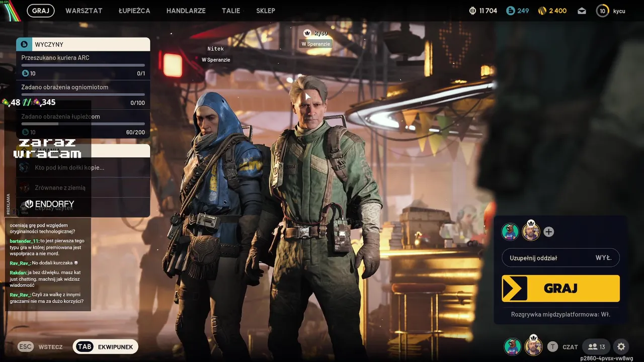Click the bear avatar in squad panel
The width and height of the screenshot is (644, 362).
[510, 232]
